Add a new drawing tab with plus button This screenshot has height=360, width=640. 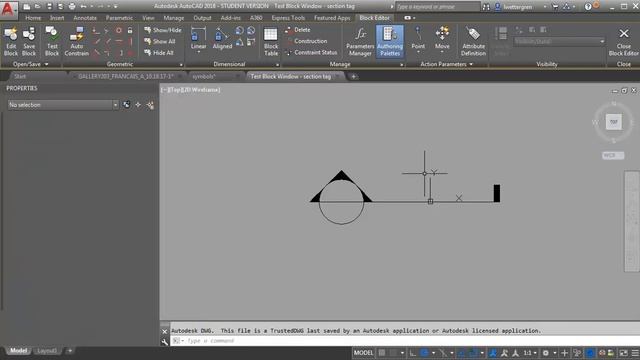[x=353, y=76]
